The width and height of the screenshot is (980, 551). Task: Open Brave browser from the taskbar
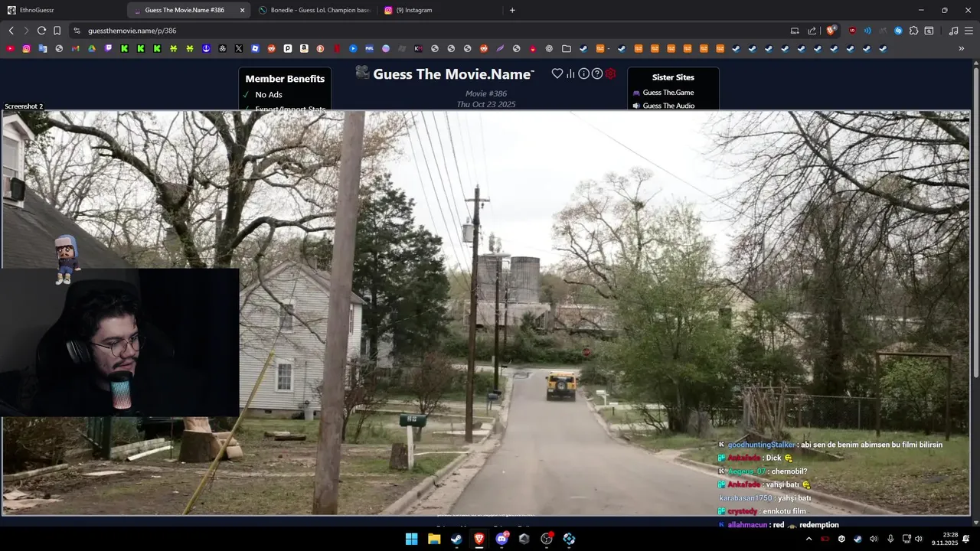point(479,539)
